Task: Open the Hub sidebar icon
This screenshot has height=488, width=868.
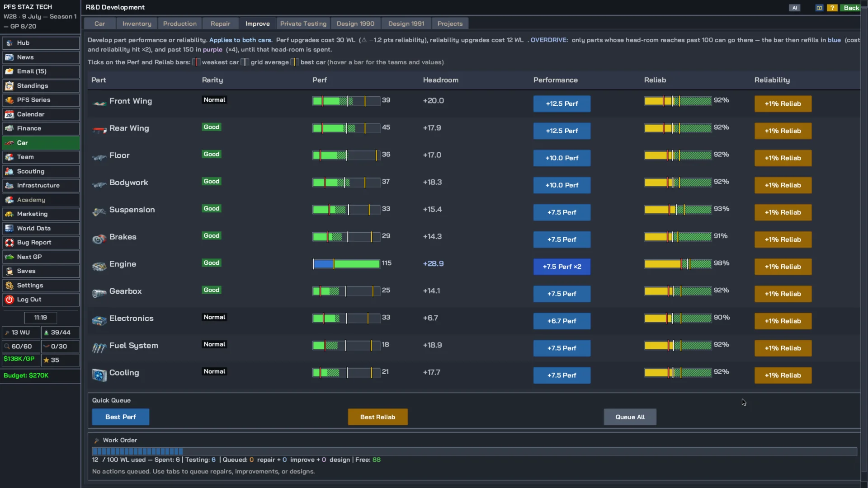Action: coord(9,43)
